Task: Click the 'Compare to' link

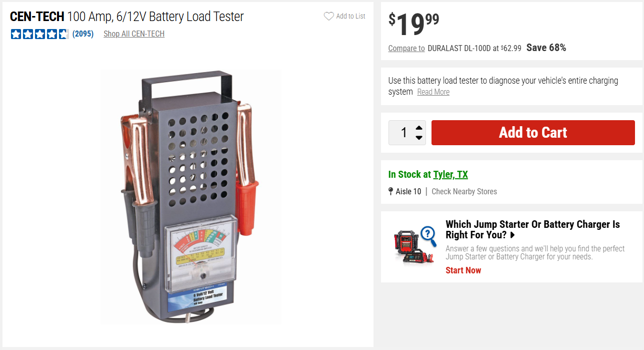Action: (x=406, y=48)
